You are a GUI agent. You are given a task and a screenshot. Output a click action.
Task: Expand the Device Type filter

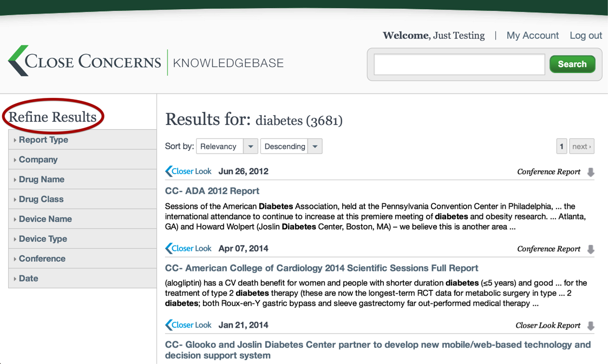[x=83, y=239]
